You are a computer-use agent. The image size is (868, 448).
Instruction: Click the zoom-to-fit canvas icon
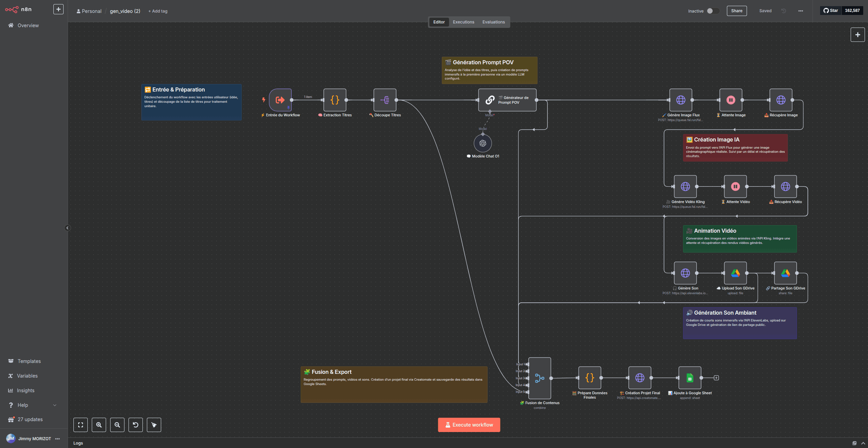tap(80, 425)
